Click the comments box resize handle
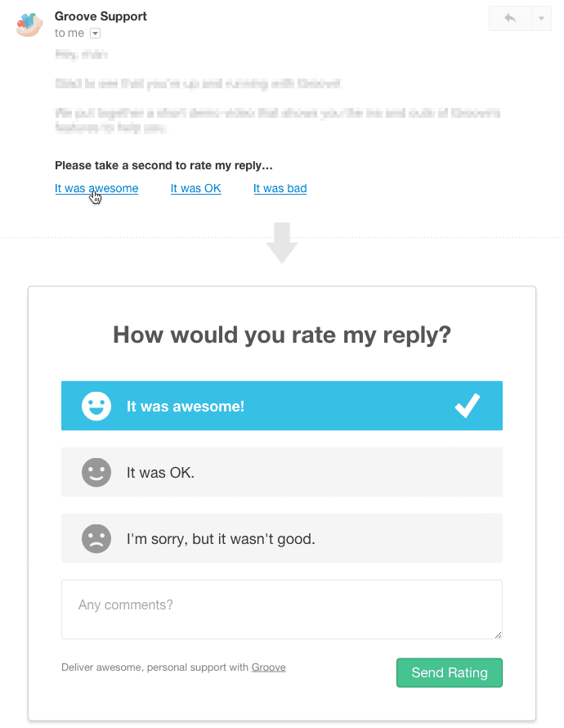 coord(498,634)
